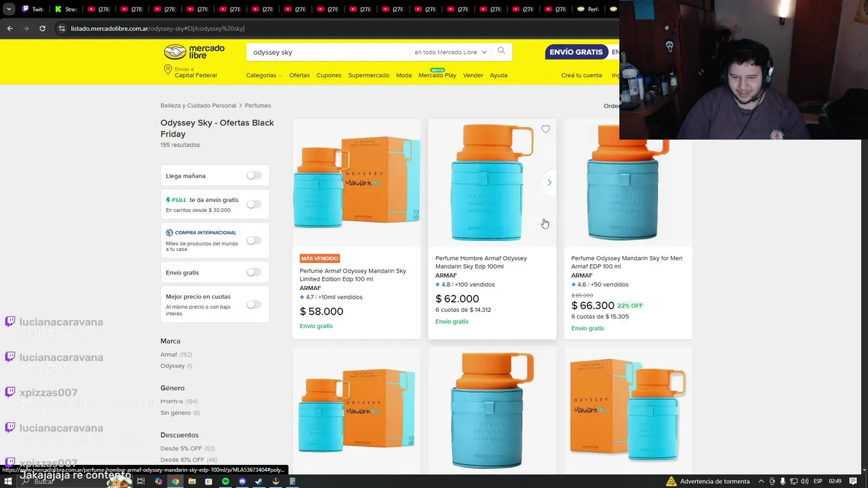Screen dimensions: 868x488
Task: Click the search magnifier icon
Action: click(x=501, y=51)
